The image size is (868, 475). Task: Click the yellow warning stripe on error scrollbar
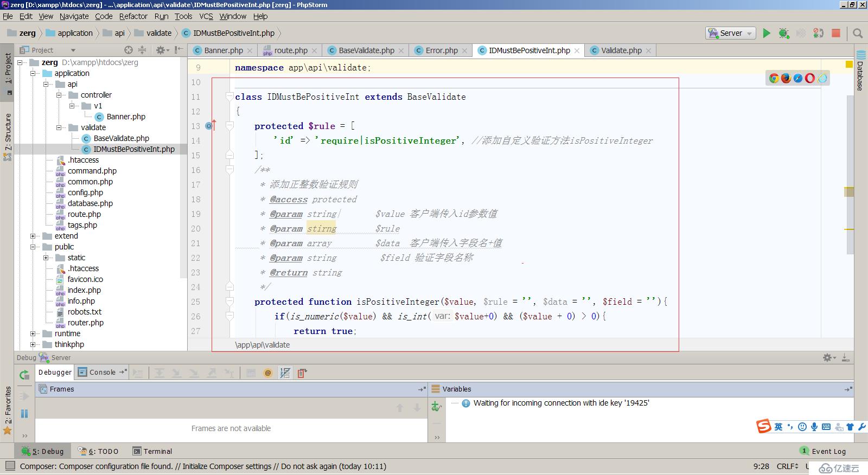[x=849, y=230]
